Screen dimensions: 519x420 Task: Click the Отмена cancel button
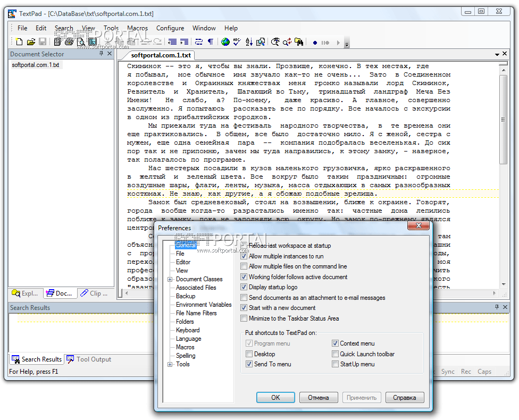click(319, 398)
